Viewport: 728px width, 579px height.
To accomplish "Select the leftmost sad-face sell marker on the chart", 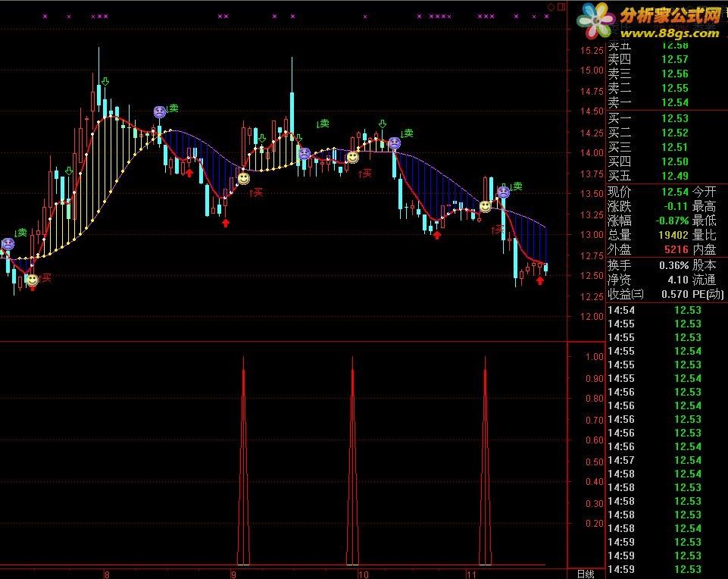I will 8,244.
